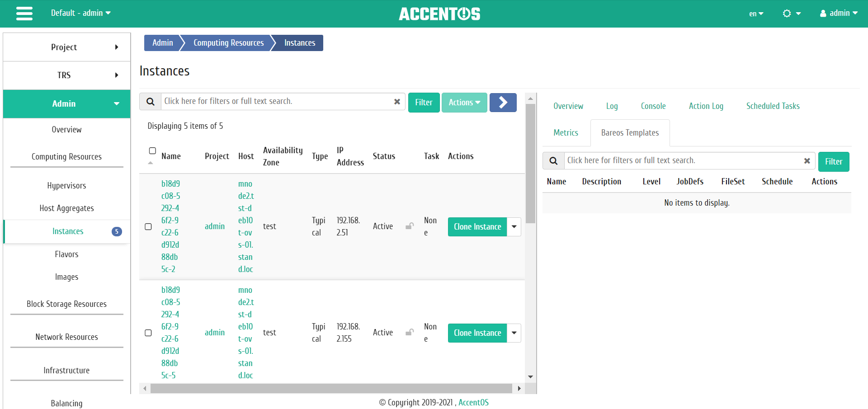Image resolution: width=868 pixels, height=409 pixels.
Task: Click the Computing Resources breadcrumb
Action: 228,43
